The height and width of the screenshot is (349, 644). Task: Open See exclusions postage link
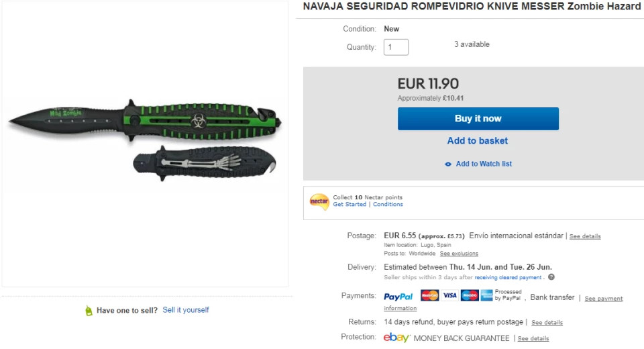[459, 254]
